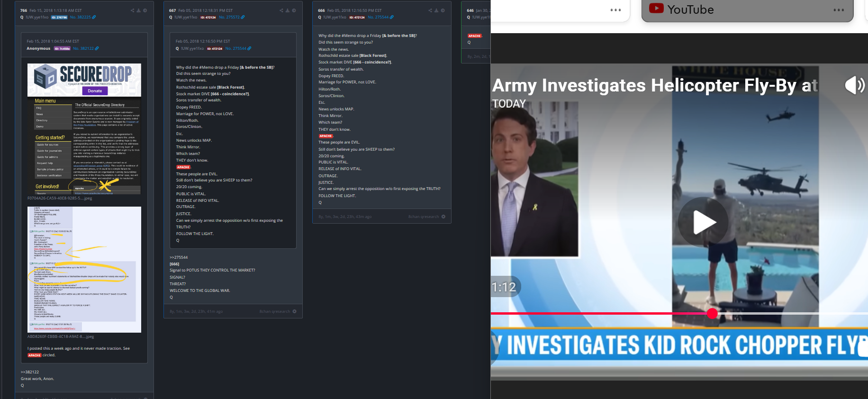Open the three-dot menu on the white tab
The image size is (868, 399).
(615, 10)
